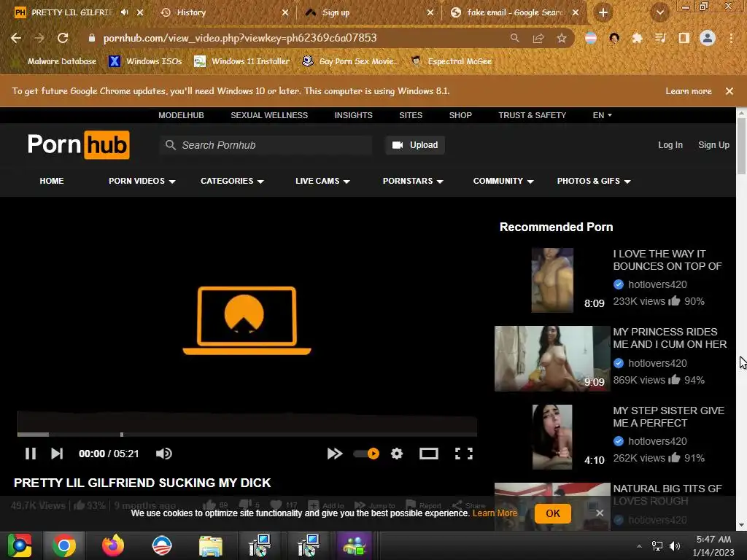Viewport: 747px width, 560px height.
Task: Expand the EN language dropdown
Action: 602,115
